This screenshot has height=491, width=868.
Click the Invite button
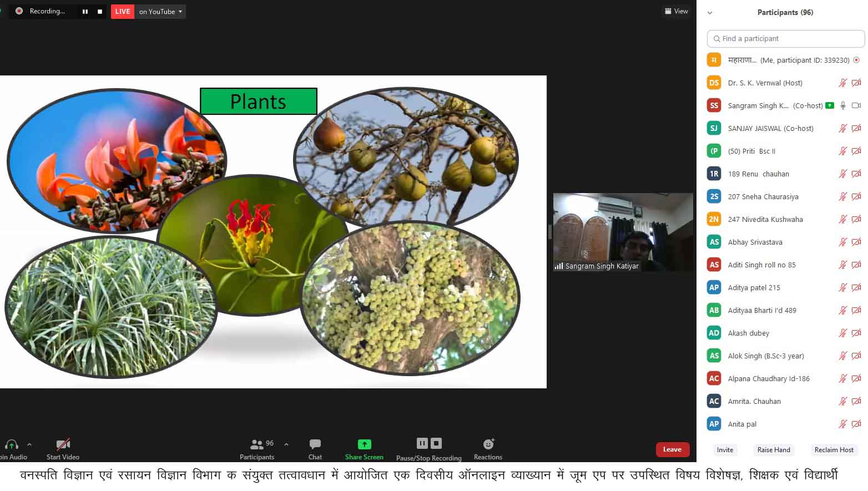(725, 450)
